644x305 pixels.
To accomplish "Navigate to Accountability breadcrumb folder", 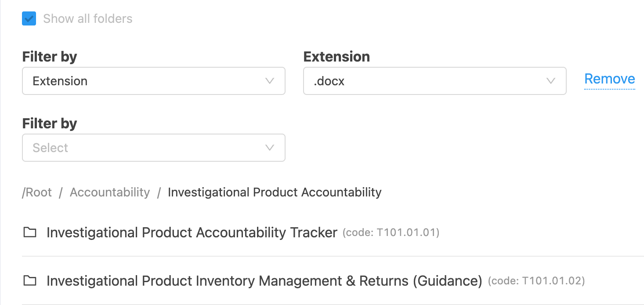I will click(x=110, y=192).
